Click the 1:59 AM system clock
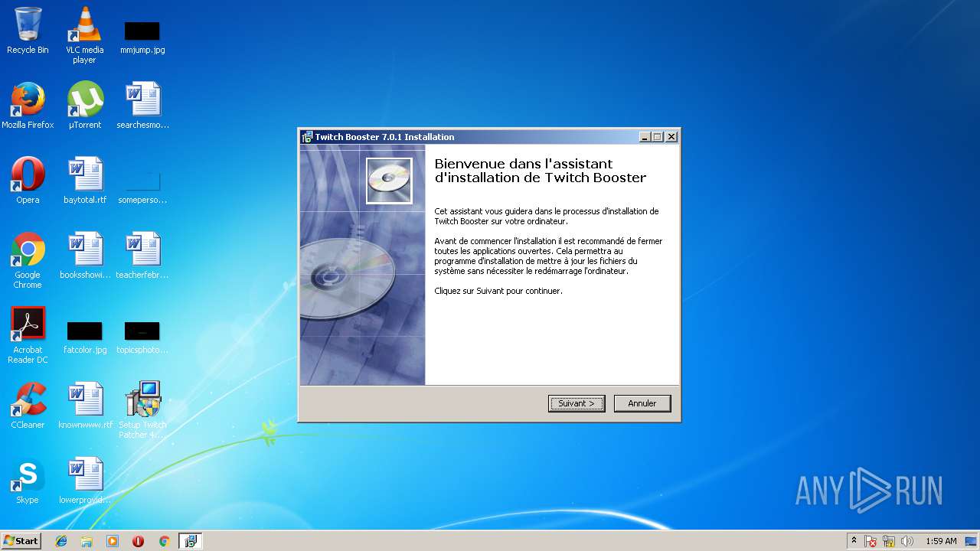This screenshot has height=551, width=980. pos(941,541)
